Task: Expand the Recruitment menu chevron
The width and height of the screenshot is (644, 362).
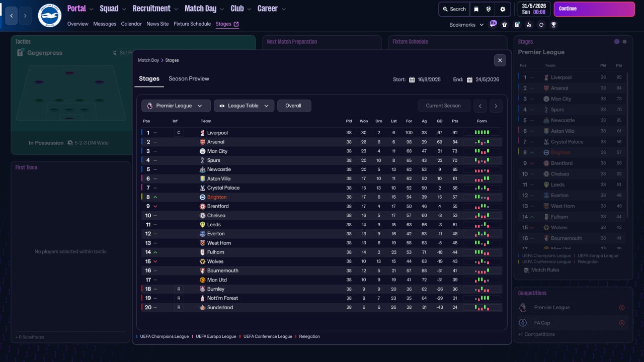Action: coord(176,9)
